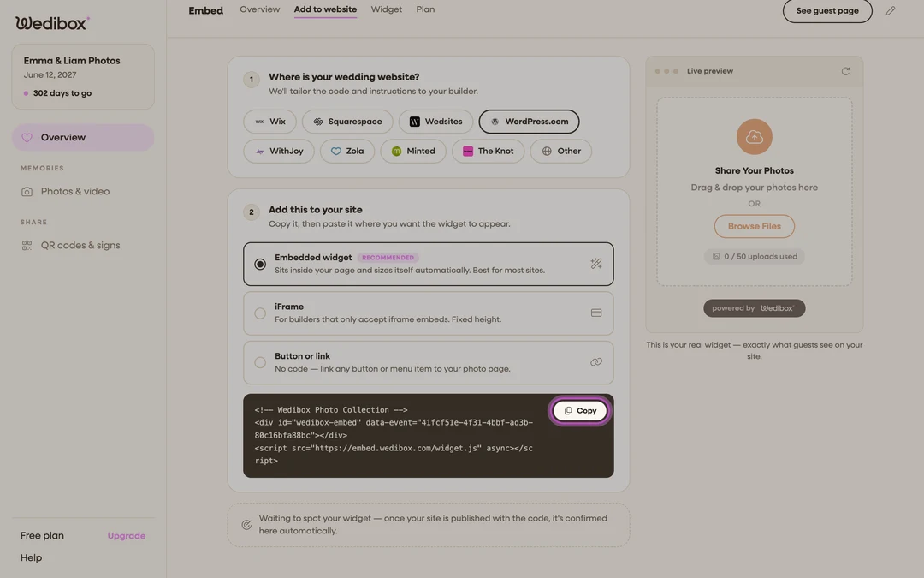The height and width of the screenshot is (578, 924).
Task: Refresh the live preview
Action: coord(845,71)
